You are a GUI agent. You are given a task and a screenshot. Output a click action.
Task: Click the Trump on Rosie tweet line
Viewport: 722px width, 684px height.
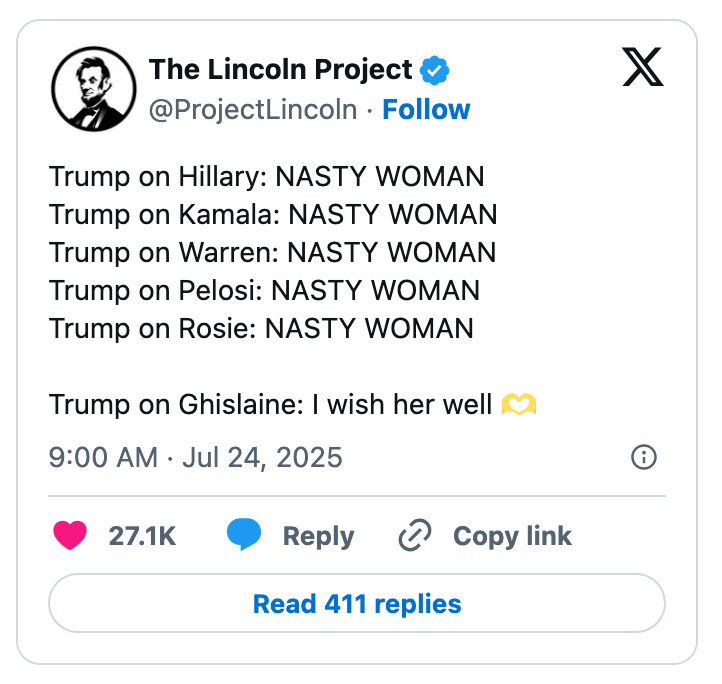(x=261, y=328)
